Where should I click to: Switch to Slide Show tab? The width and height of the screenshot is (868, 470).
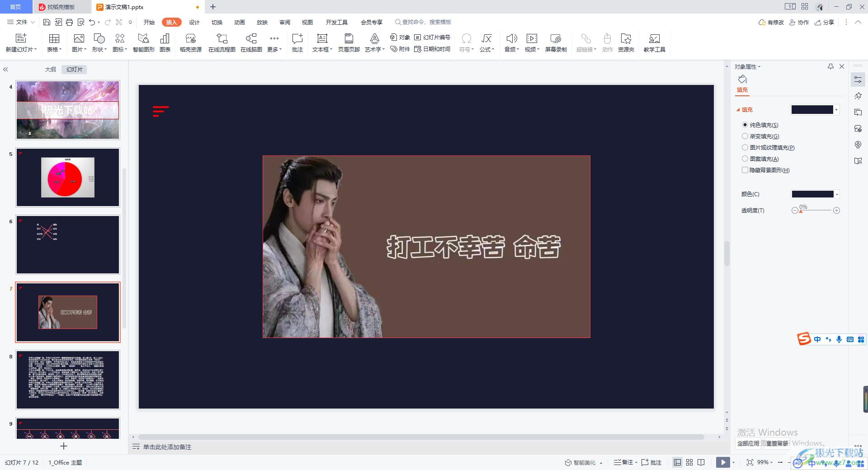tap(262, 22)
